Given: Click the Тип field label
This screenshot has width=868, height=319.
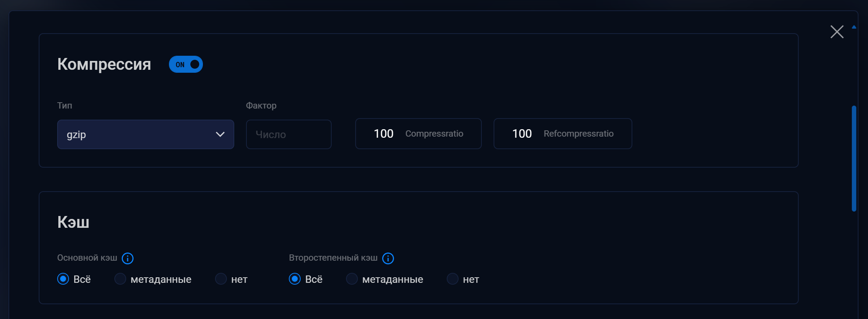Looking at the screenshot, I should (65, 106).
